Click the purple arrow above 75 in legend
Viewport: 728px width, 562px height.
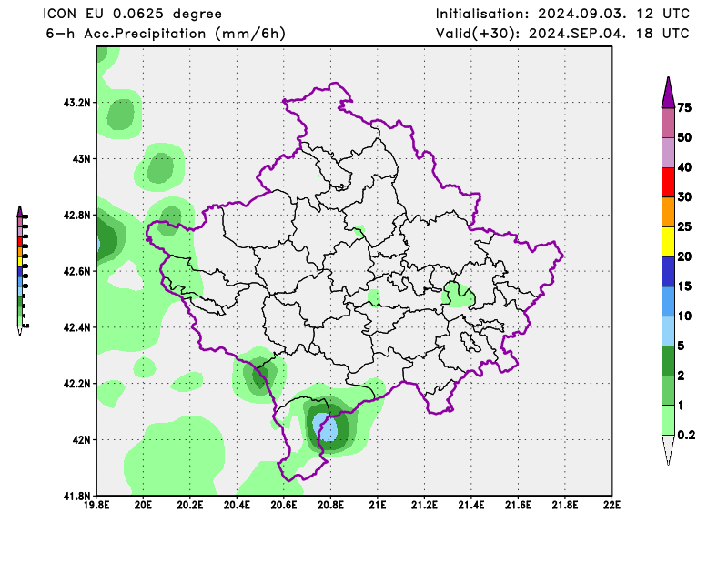click(x=668, y=93)
